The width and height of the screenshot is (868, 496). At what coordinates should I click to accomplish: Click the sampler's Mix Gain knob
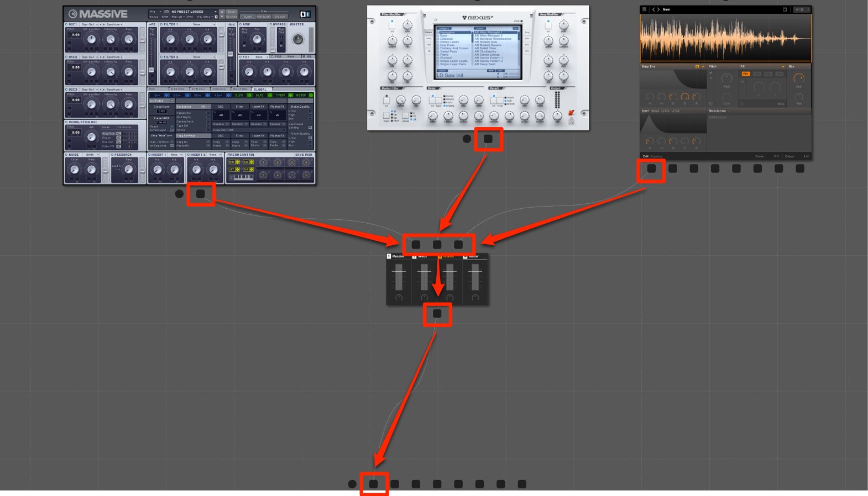click(799, 78)
